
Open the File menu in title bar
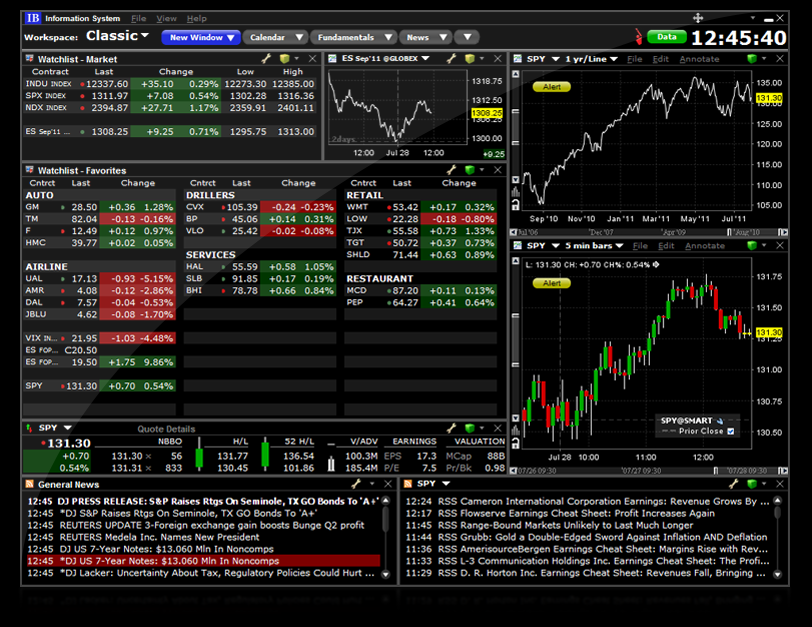tap(138, 18)
